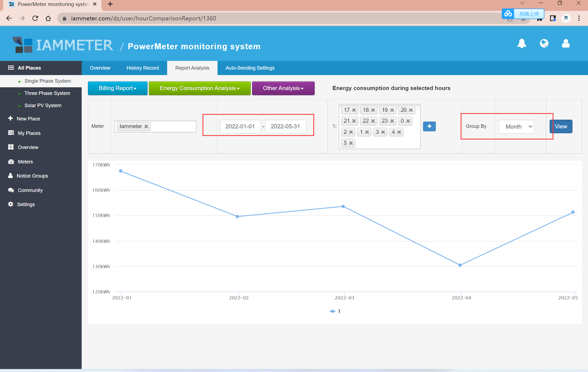Open Meters in the sidebar
The width and height of the screenshot is (588, 372).
pyautogui.click(x=25, y=162)
